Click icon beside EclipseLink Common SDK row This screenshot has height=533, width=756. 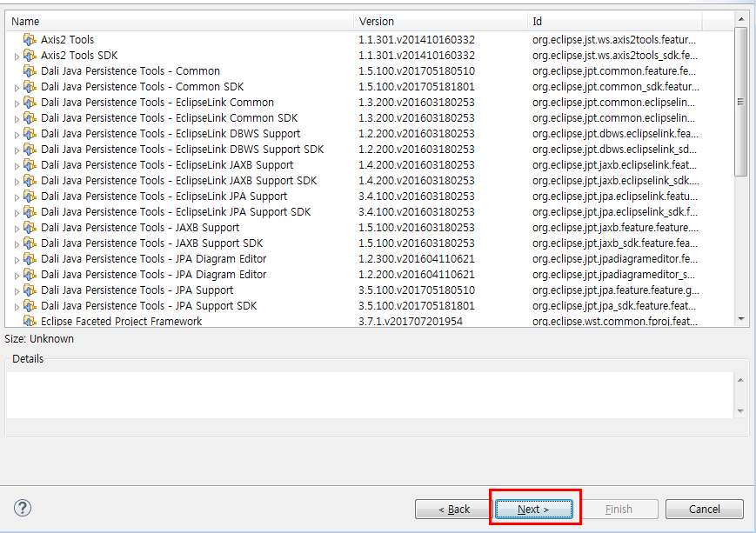(30, 118)
